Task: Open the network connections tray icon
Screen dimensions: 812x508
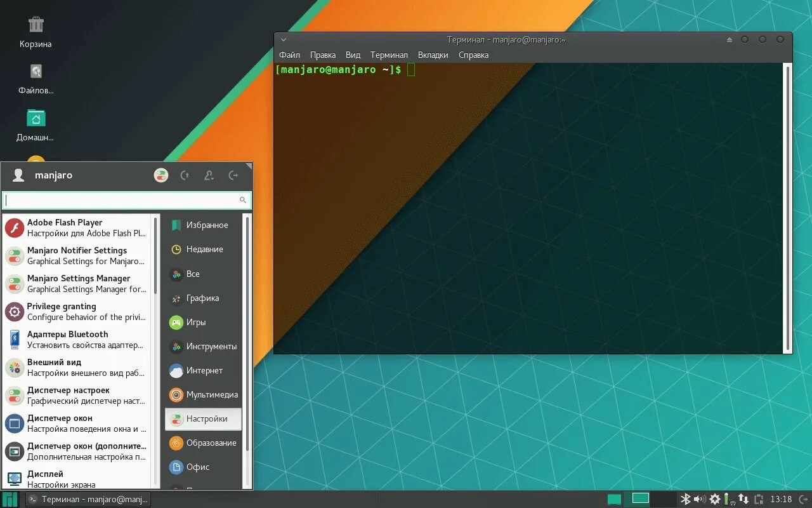Action: [743, 499]
